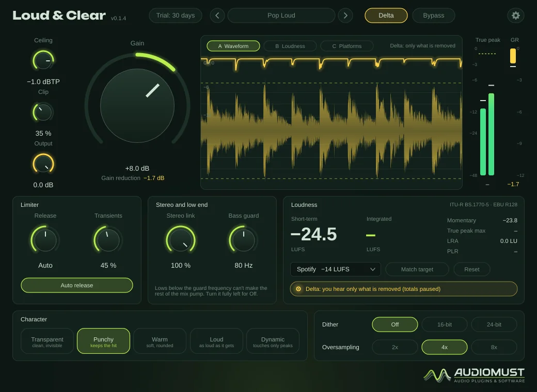537x392 pixels.
Task: Open the settings gear icon
Action: coord(515,15)
